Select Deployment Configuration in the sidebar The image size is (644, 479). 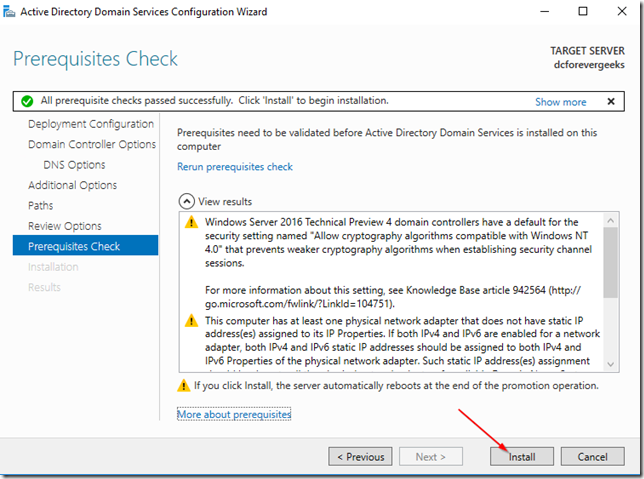(x=91, y=124)
